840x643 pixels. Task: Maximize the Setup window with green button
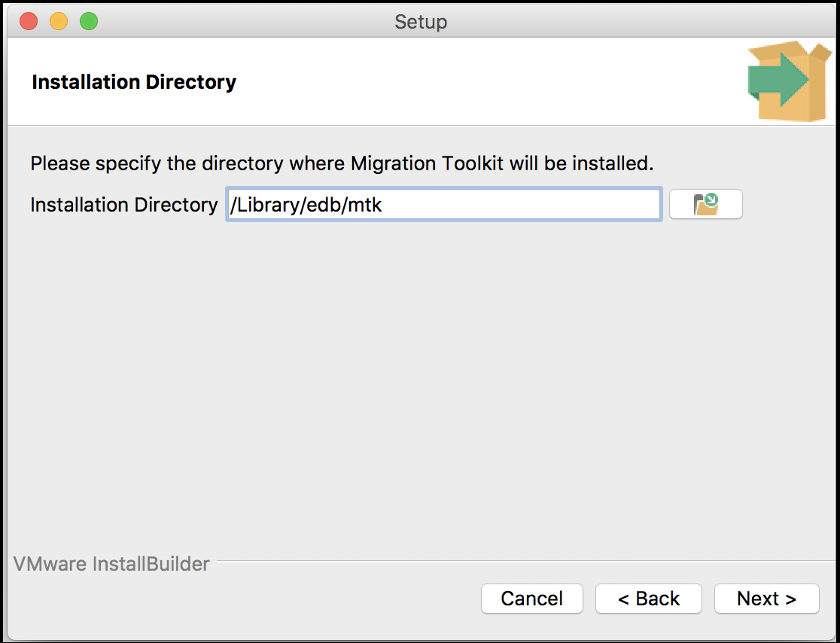coord(89,21)
